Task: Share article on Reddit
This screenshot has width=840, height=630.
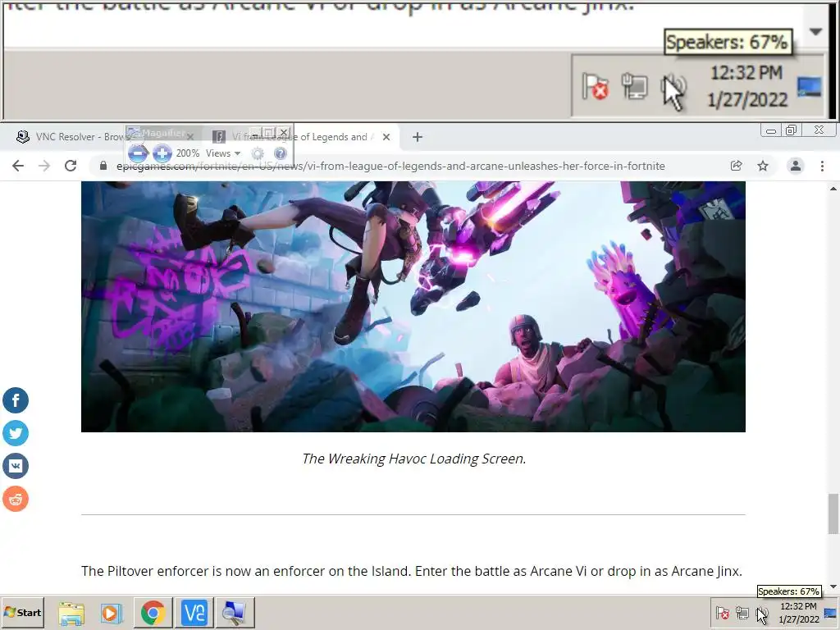Action: (16, 500)
